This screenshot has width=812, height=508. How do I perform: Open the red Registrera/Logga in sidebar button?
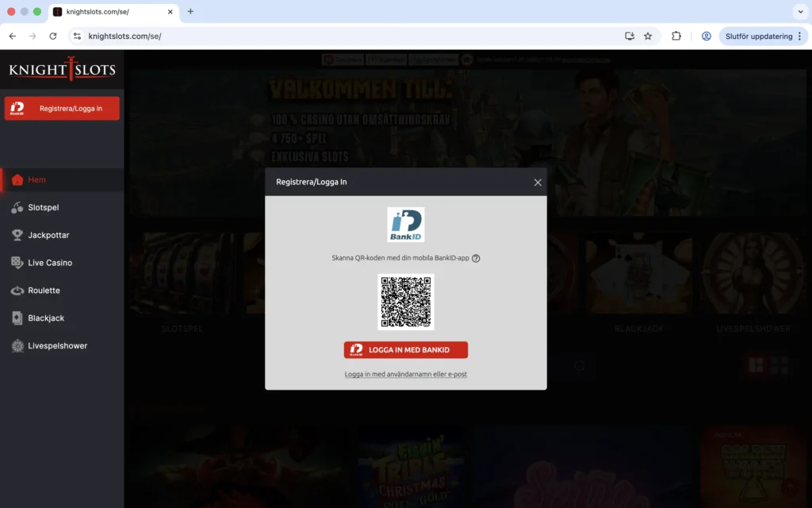click(x=62, y=108)
